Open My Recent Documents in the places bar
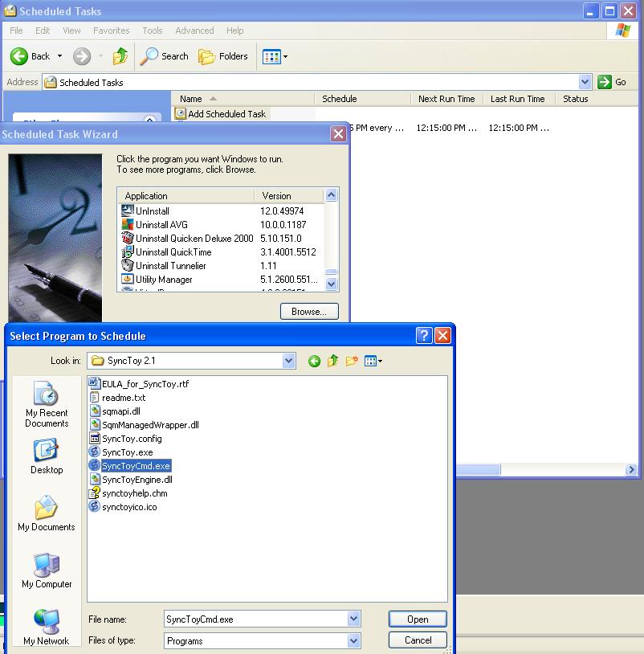The width and height of the screenshot is (644, 654). pos(47,404)
